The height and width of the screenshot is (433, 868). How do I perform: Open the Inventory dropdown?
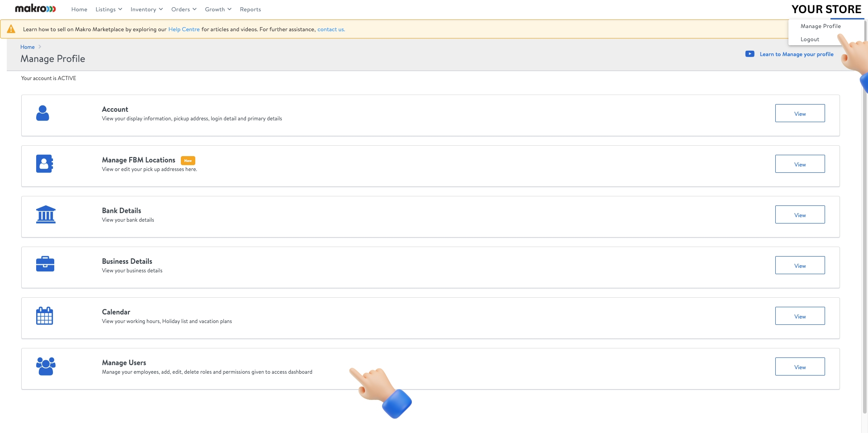[143, 9]
